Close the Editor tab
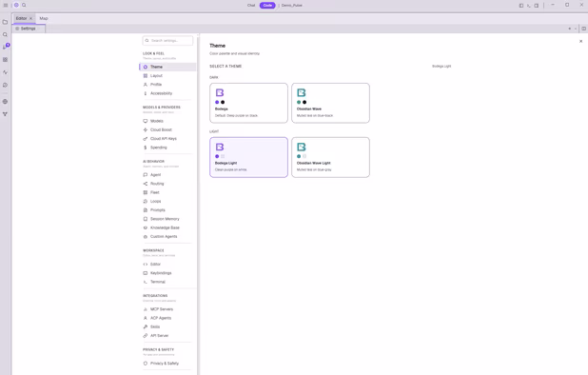The image size is (588, 375). [30, 18]
